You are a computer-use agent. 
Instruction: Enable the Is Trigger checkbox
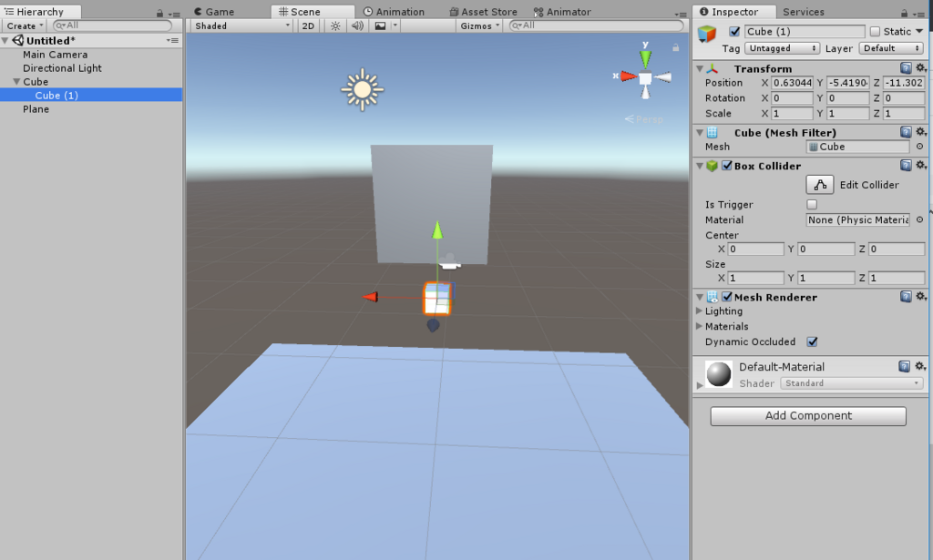812,205
